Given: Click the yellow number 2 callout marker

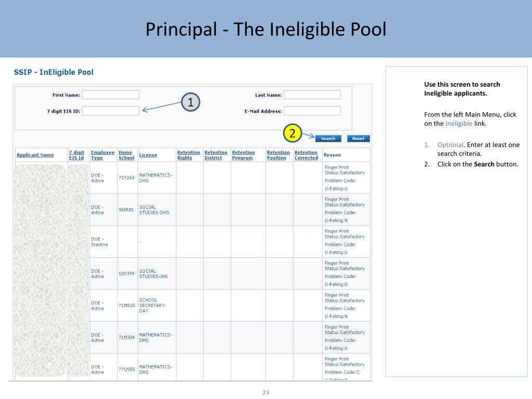Looking at the screenshot, I should point(292,133).
